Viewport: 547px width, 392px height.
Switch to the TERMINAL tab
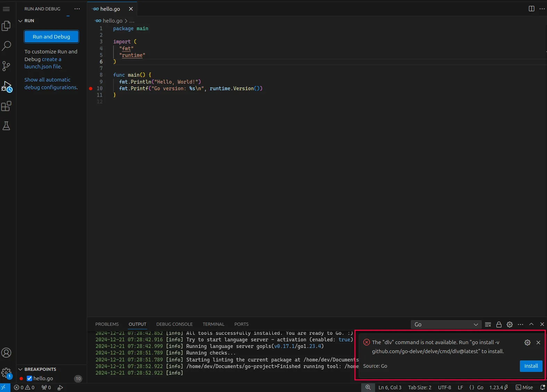coord(213,324)
